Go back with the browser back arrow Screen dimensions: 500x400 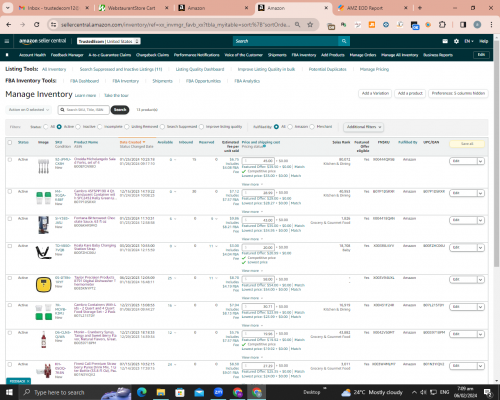[9, 24]
